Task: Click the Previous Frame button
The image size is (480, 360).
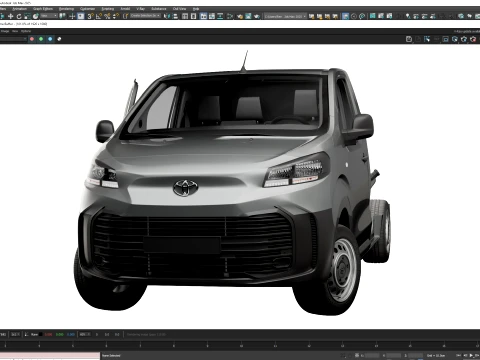Action: 465,355
